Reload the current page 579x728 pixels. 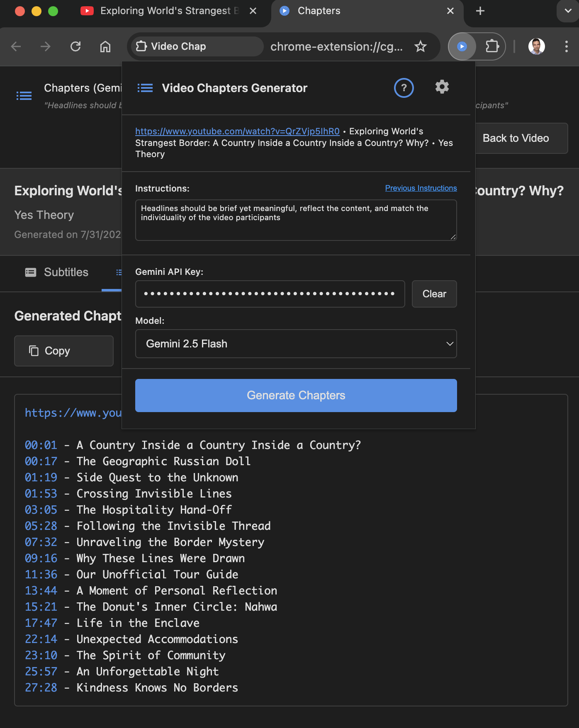[x=75, y=46]
